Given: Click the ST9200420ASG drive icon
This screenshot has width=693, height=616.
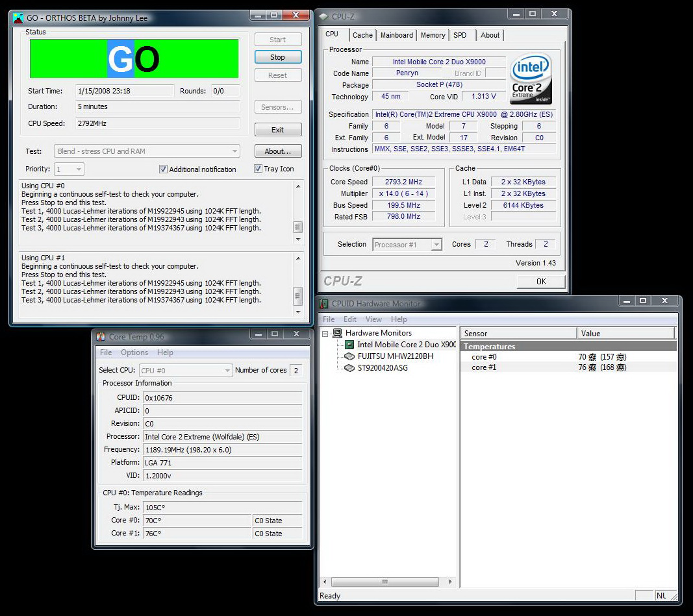Looking at the screenshot, I should tap(349, 368).
